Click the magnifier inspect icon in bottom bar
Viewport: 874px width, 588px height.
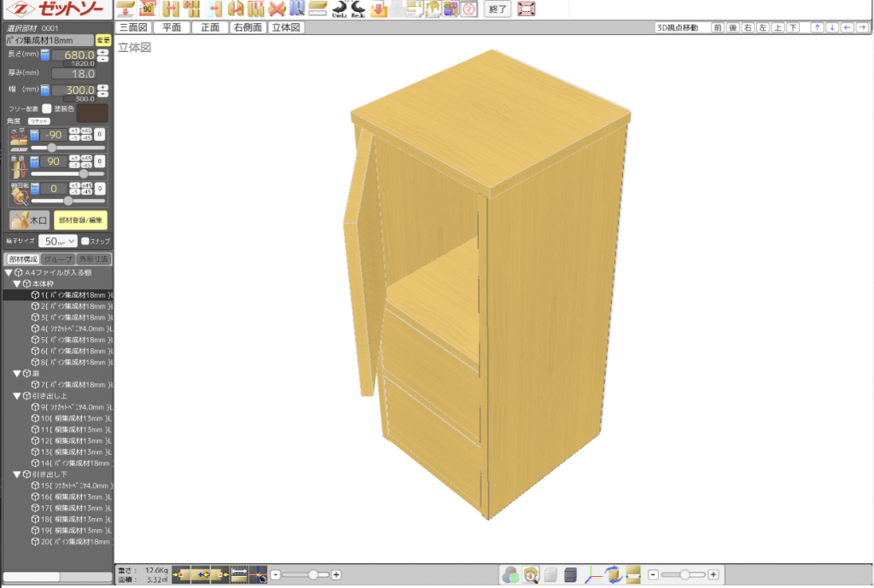531,574
